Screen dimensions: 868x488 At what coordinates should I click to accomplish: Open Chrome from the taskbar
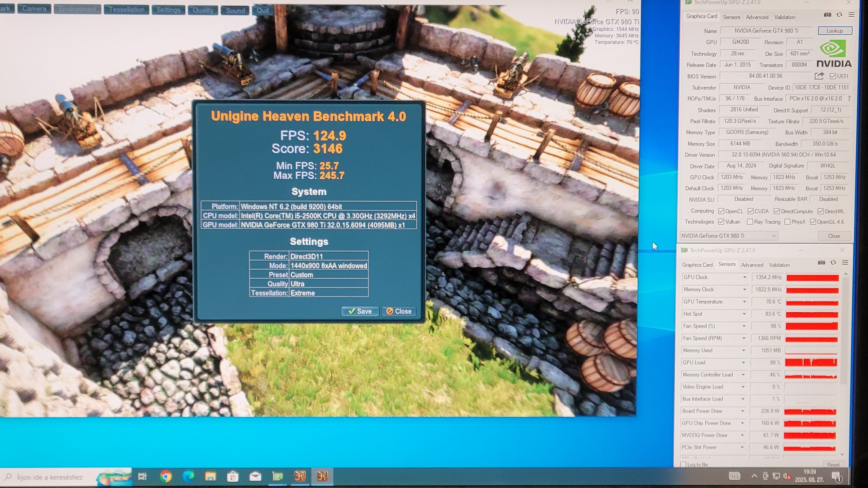coord(166,476)
